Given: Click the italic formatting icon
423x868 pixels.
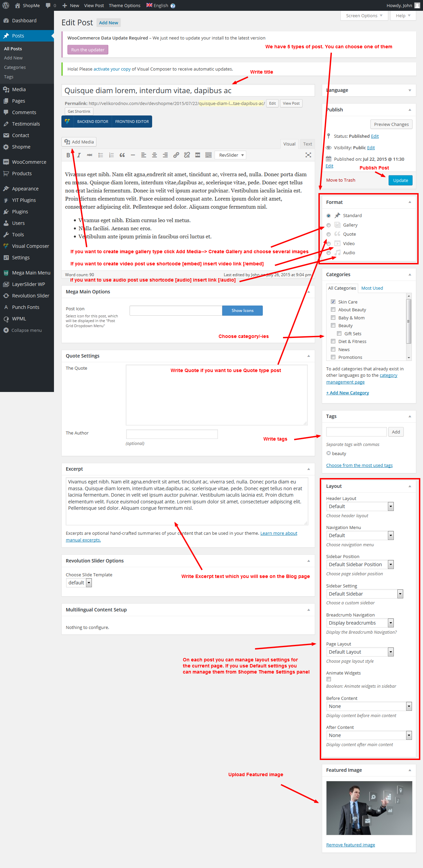Looking at the screenshot, I should click(x=79, y=155).
